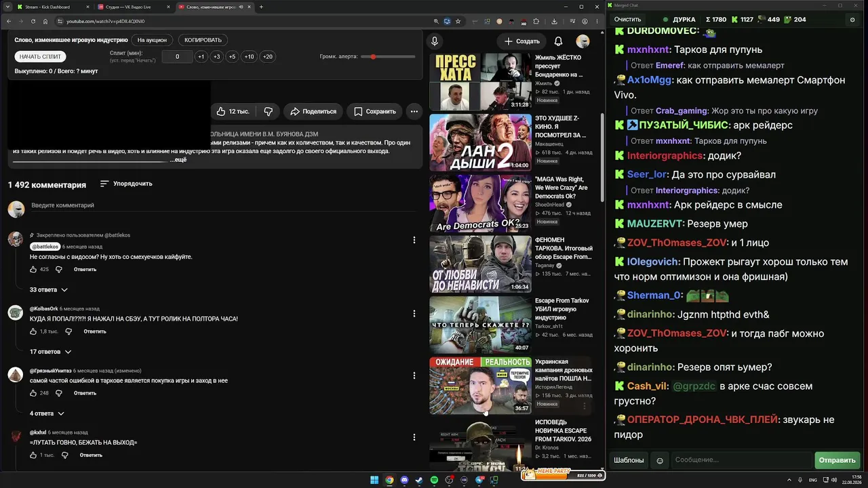Image resolution: width=868 pixels, height=488 pixels.
Task: Open the Создать create menu
Action: coord(522,41)
